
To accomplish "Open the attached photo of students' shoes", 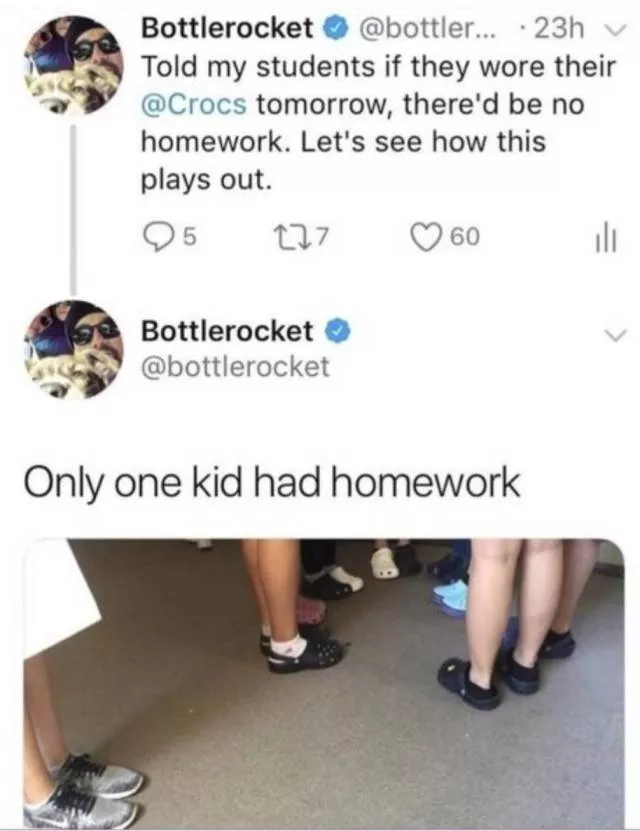I will click(x=324, y=682).
